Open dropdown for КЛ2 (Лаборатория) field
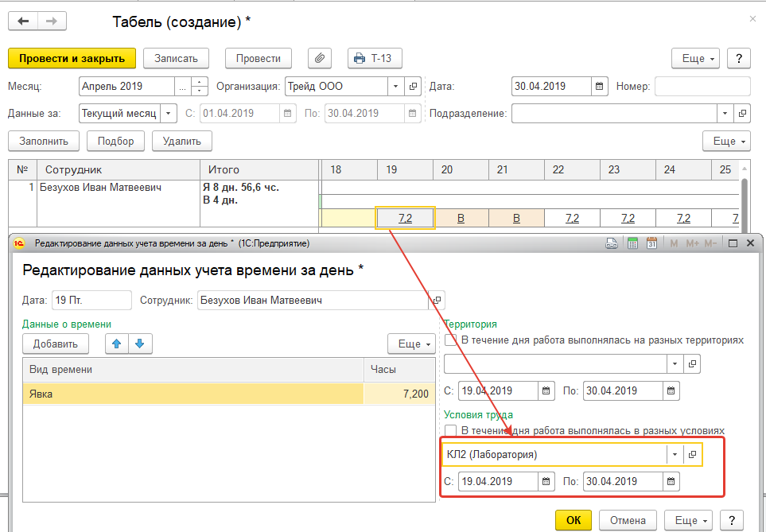This screenshot has height=532, width=766. (675, 454)
